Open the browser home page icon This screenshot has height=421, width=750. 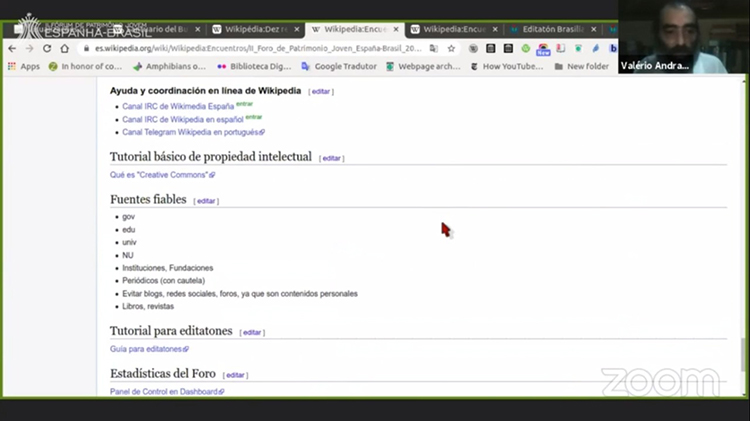pyautogui.click(x=65, y=48)
